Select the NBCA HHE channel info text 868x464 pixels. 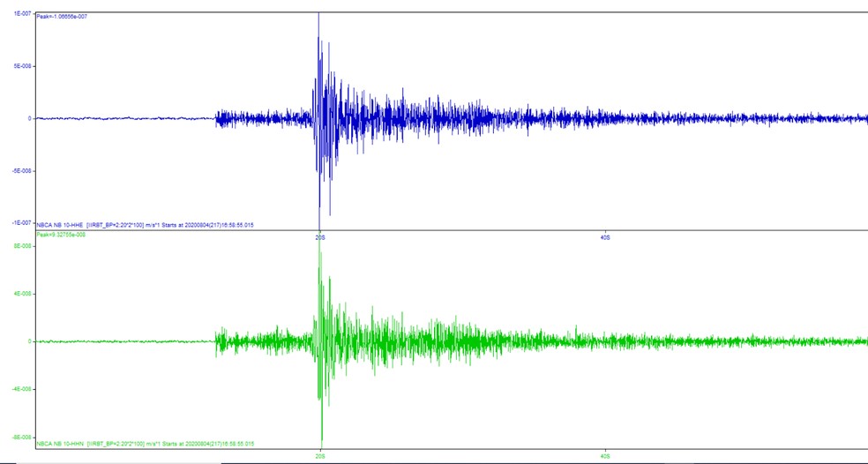tap(145, 225)
